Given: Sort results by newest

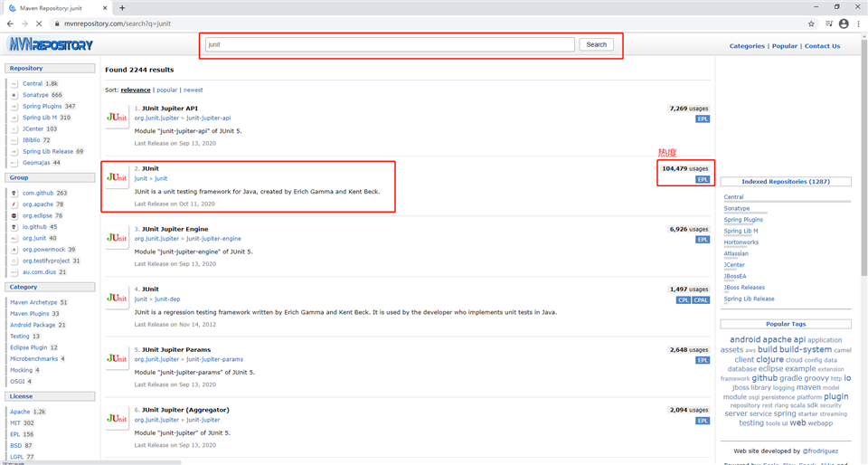Looking at the screenshot, I should click(193, 90).
